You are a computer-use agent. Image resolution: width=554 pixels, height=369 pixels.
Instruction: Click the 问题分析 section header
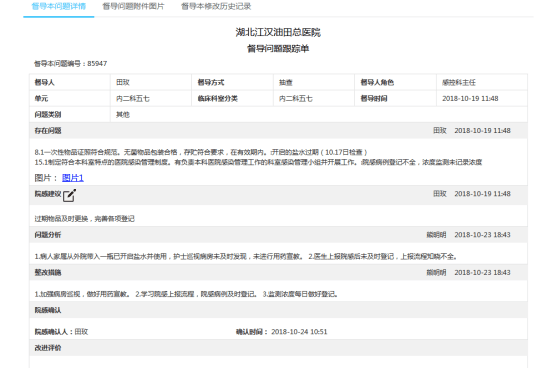(278, 235)
